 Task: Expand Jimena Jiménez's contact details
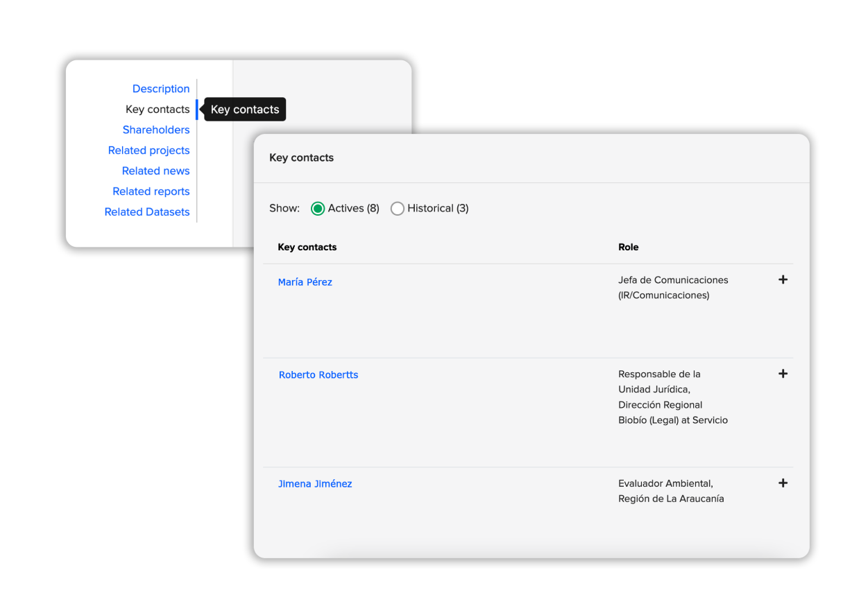click(x=783, y=483)
